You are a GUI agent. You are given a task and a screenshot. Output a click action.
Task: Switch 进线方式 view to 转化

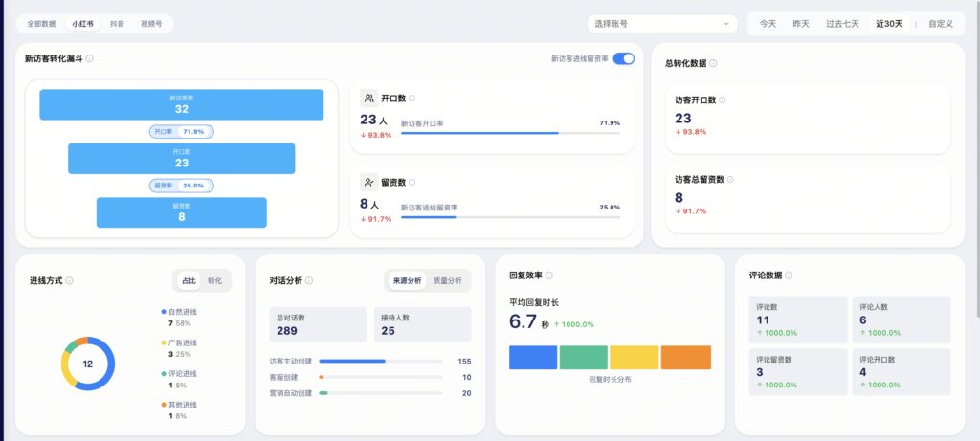(215, 280)
